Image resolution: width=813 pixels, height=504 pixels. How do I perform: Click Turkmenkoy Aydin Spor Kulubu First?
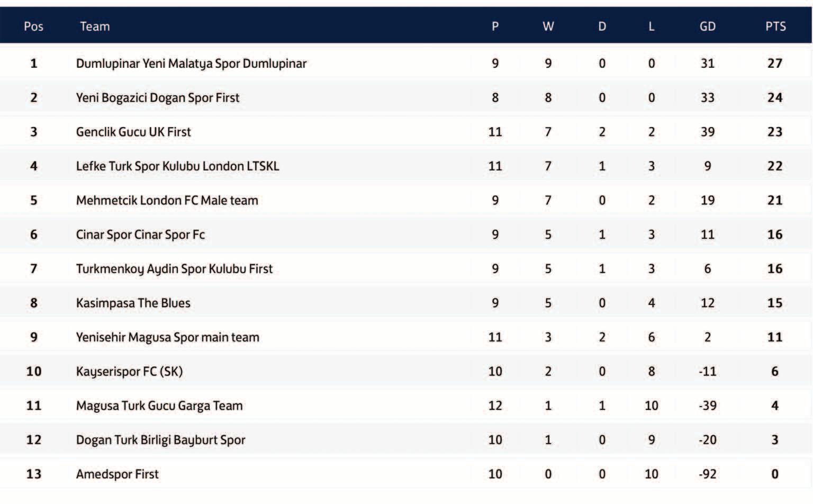tap(174, 269)
